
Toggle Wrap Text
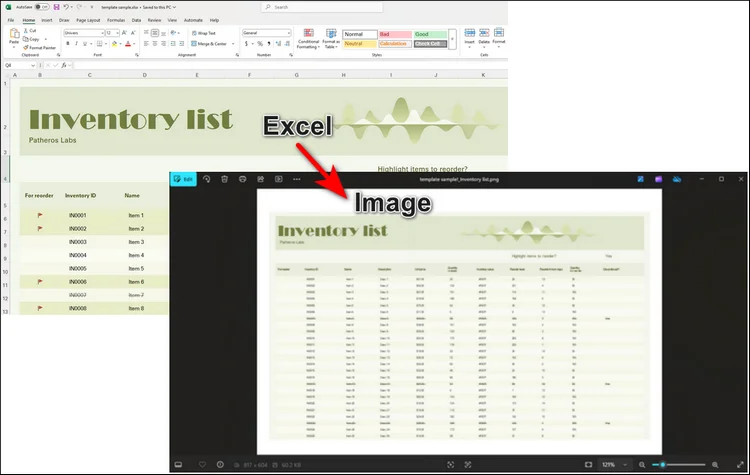click(x=203, y=33)
